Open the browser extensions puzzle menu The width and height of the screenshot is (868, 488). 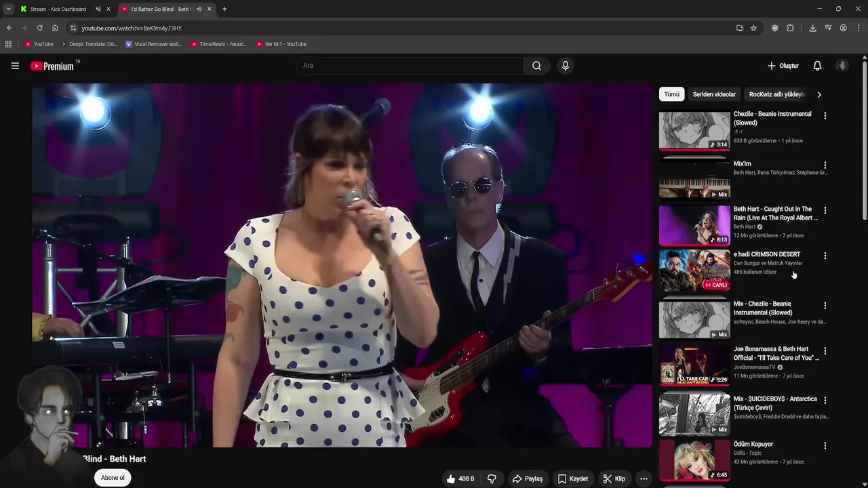tap(790, 28)
